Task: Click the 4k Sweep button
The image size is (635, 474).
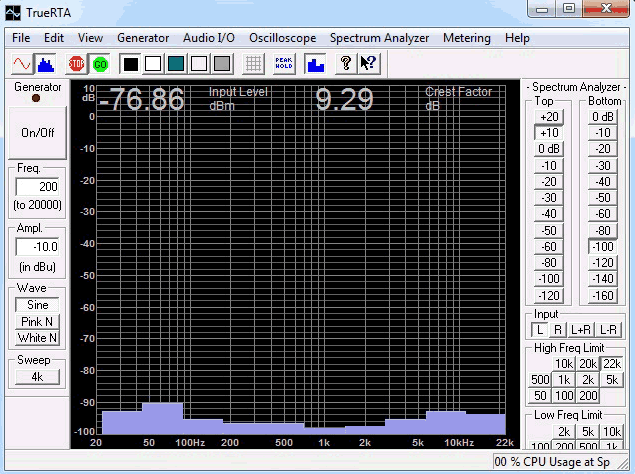Action: point(37,377)
